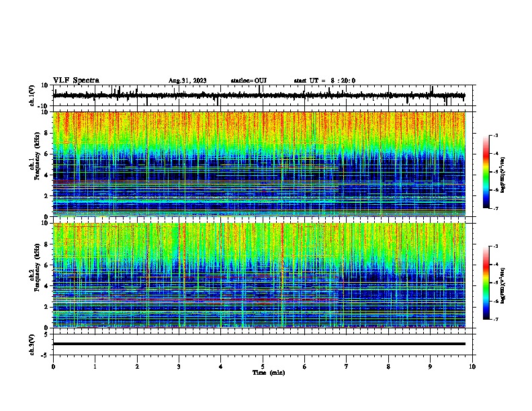Viewport: 532px width, 411px height.
Task: Click the thick black ch.3 trace line
Action: pos(259,344)
